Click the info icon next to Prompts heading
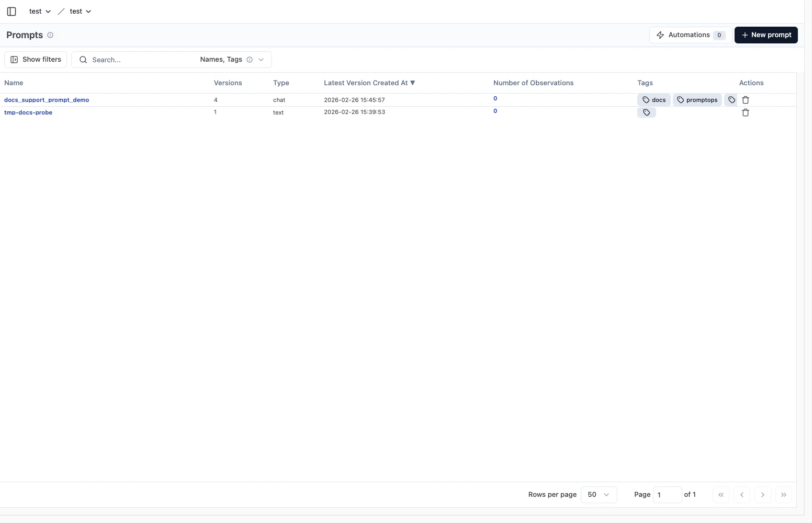Screen dimensions: 812x523 click(50, 35)
